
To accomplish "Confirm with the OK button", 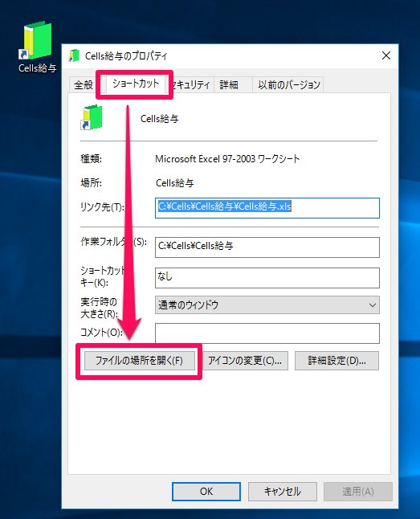I will pyautogui.click(x=206, y=492).
